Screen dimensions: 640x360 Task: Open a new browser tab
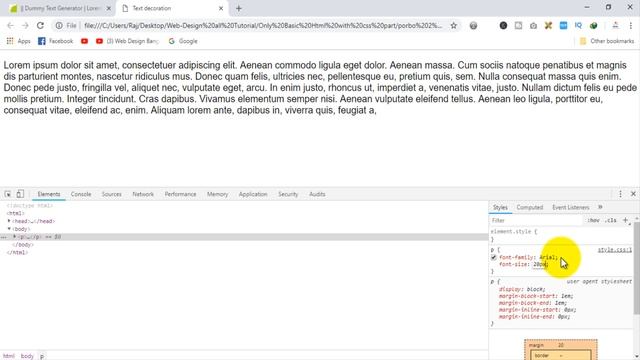coord(238,8)
